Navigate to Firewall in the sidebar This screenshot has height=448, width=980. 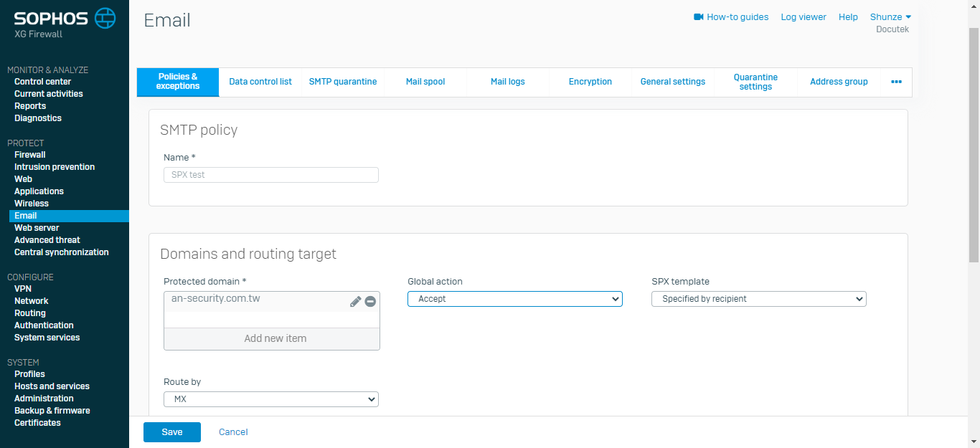(30, 155)
